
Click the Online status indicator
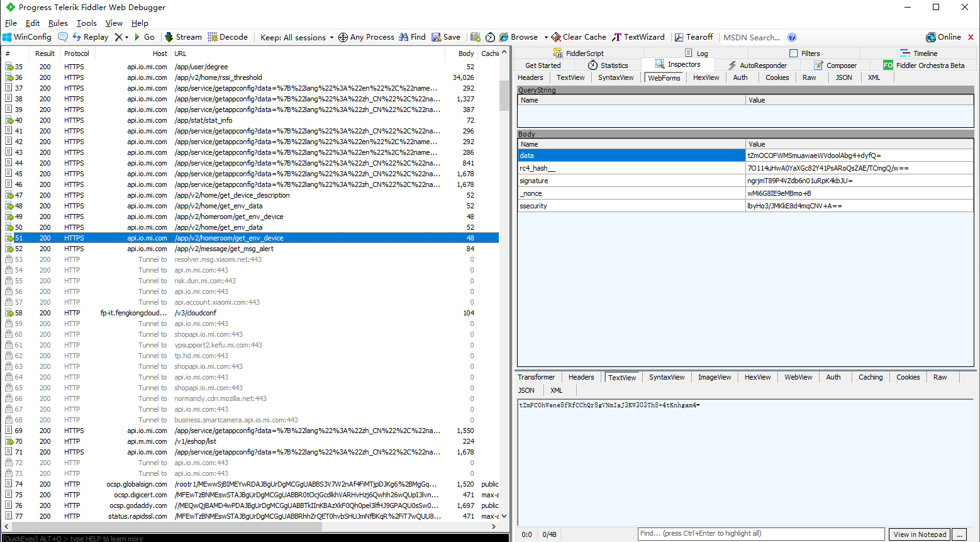(944, 37)
